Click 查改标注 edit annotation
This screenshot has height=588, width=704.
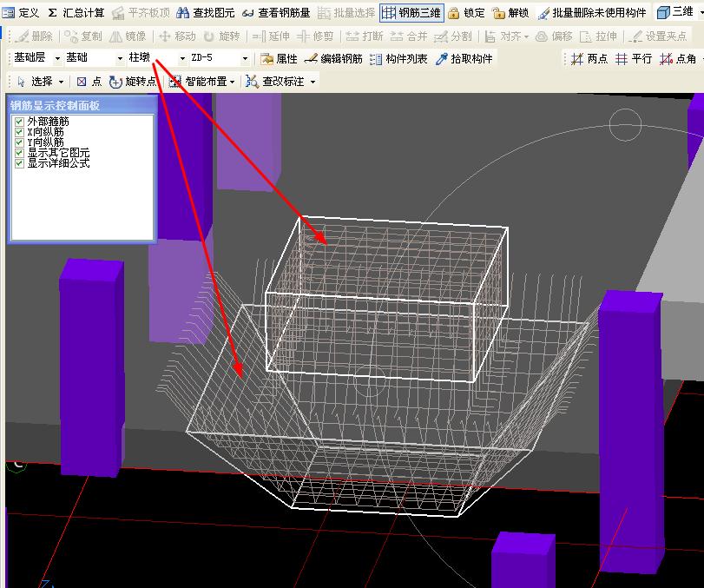275,82
